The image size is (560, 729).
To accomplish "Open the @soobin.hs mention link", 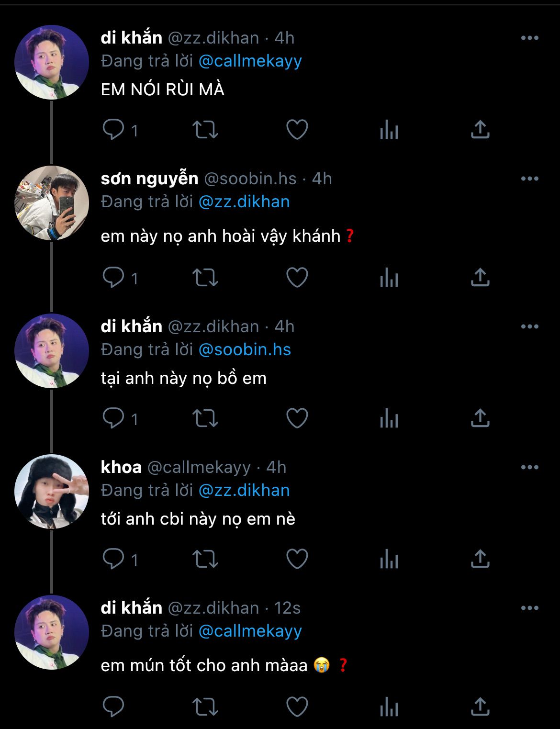I will pyautogui.click(x=244, y=350).
